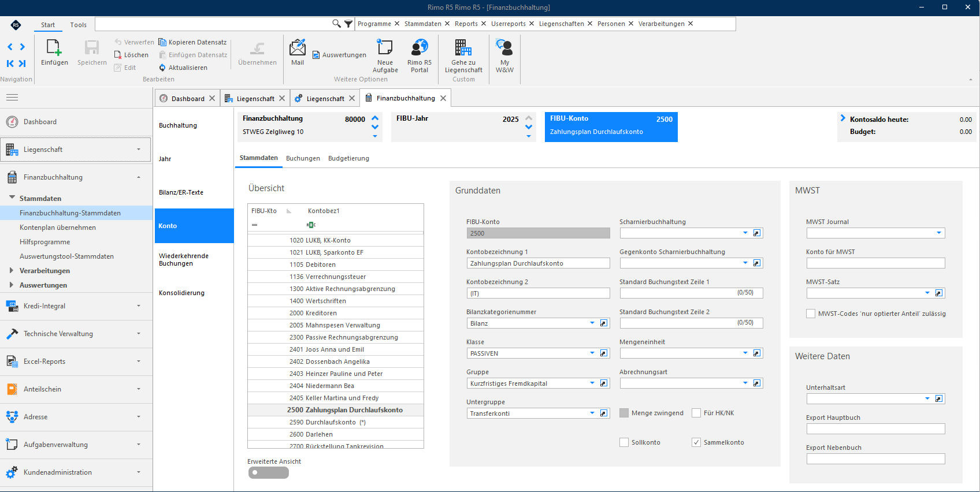Check MWST-Codes 'nur optierter Anteil' zulässig
Viewport: 980px width, 492px height.
(811, 314)
